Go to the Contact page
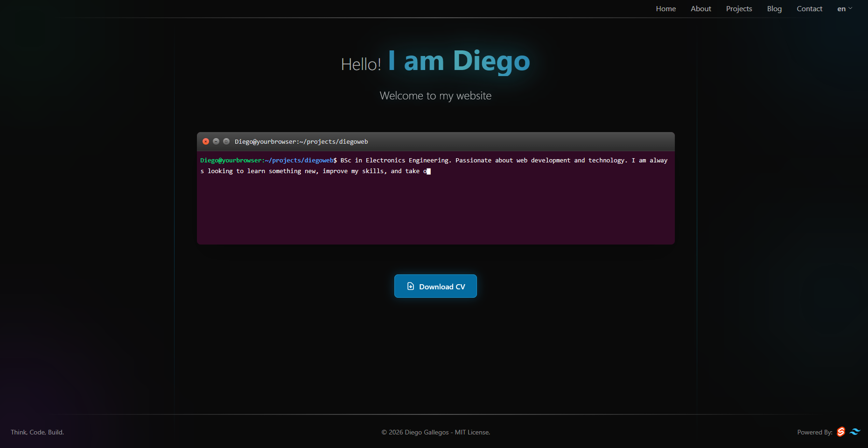This screenshot has width=868, height=448. click(809, 8)
